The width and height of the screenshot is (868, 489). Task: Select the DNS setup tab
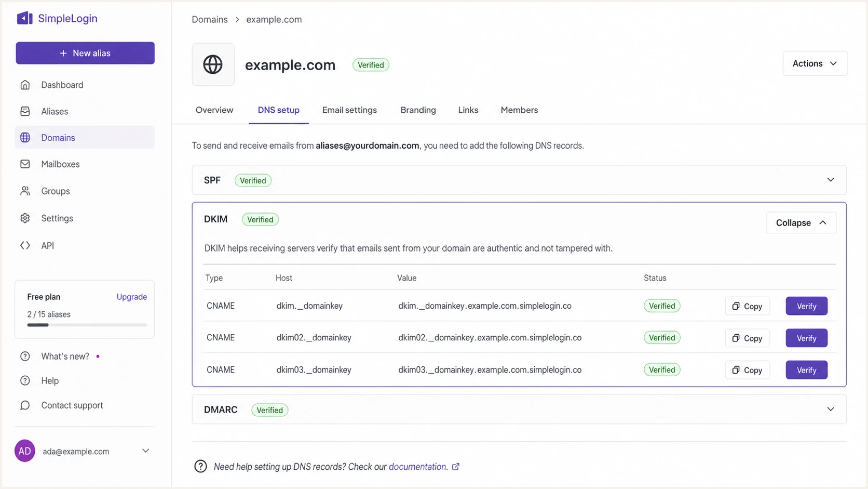tap(279, 110)
